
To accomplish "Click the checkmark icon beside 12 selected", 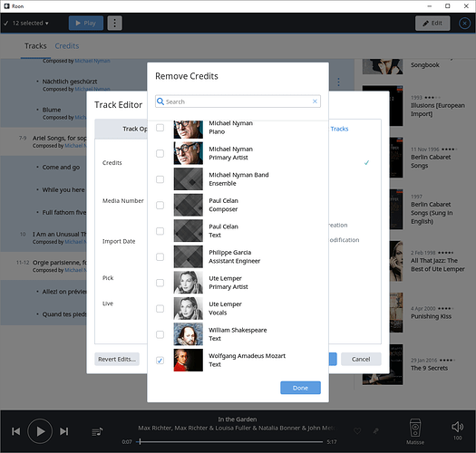I will pos(5,23).
